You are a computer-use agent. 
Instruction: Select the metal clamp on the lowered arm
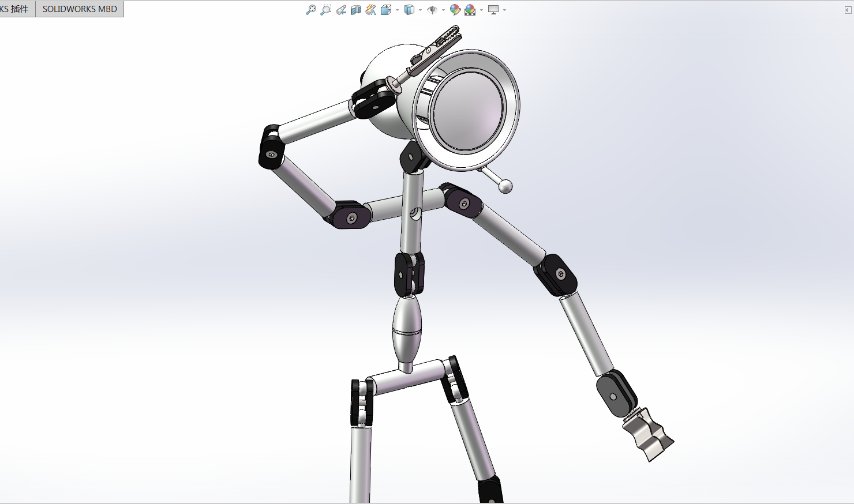[x=649, y=434]
